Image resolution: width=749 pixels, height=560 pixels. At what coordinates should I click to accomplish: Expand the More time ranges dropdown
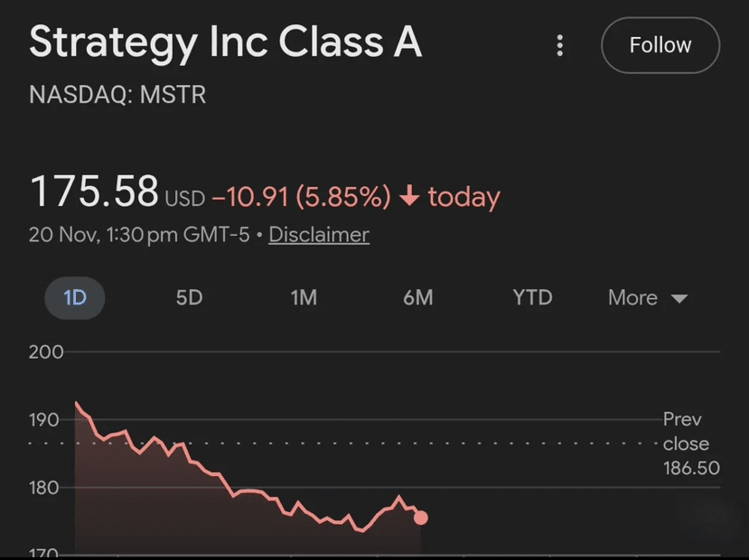(647, 298)
